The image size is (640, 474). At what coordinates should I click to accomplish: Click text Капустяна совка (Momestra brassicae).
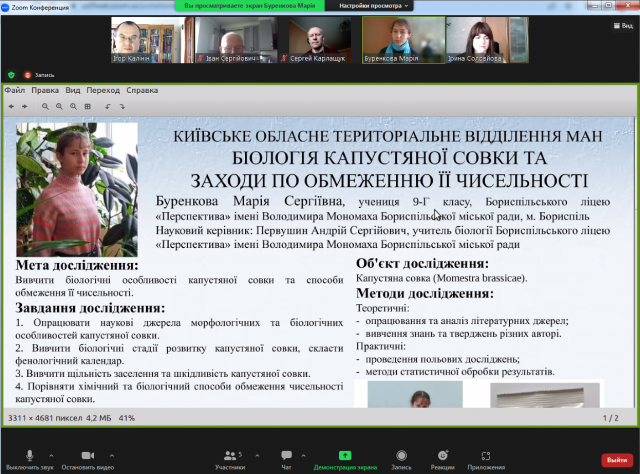[x=442, y=278]
